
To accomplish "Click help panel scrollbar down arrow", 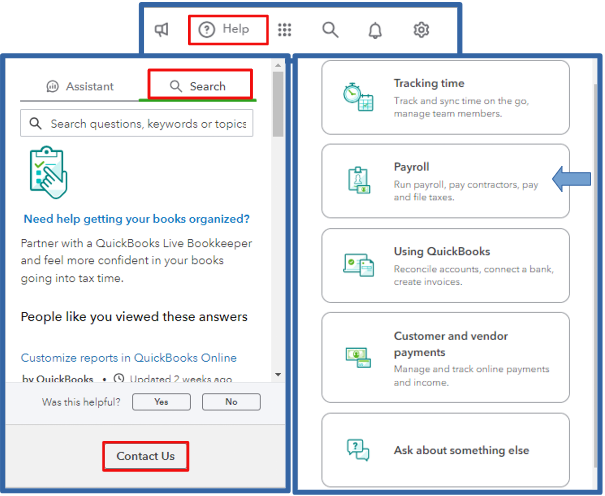I will tap(278, 374).
